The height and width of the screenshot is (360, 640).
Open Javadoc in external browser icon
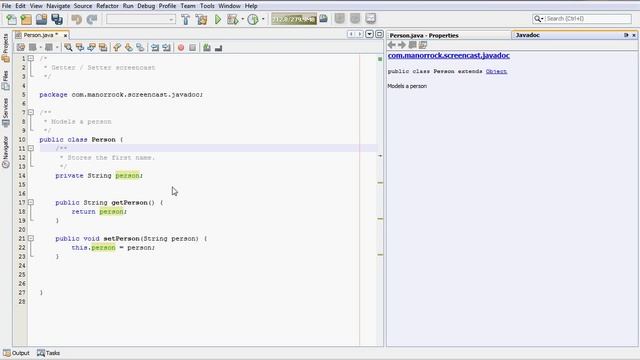coord(412,44)
